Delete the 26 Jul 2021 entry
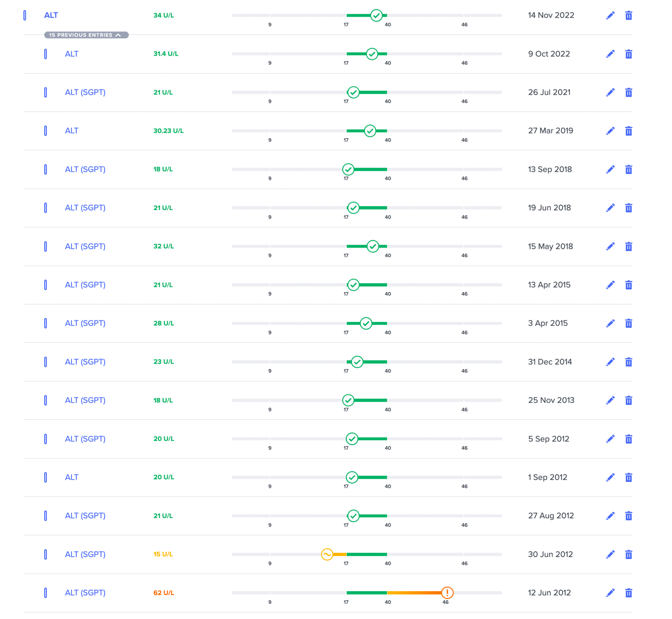Screen dimensions: 672x619 [x=628, y=93]
